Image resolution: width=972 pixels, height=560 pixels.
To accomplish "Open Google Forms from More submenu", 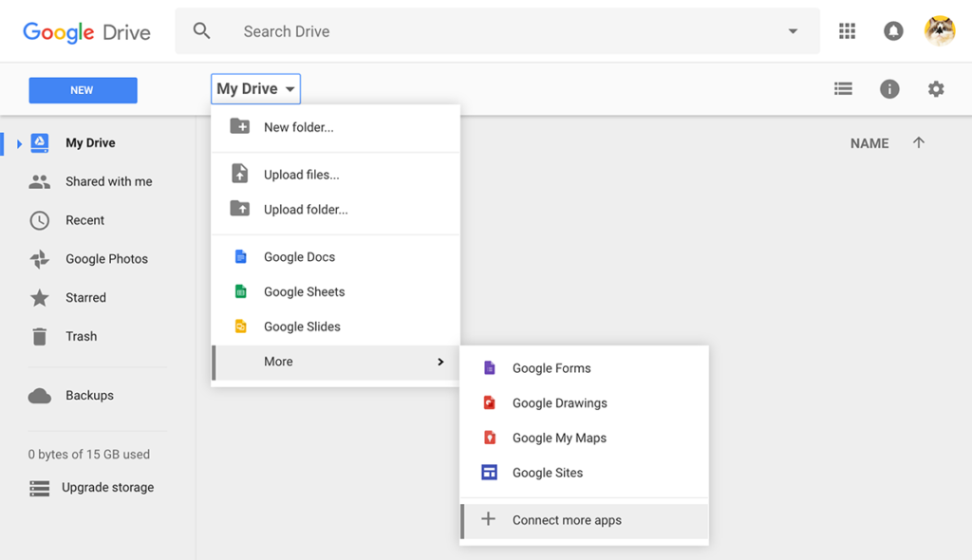I will pyautogui.click(x=551, y=367).
